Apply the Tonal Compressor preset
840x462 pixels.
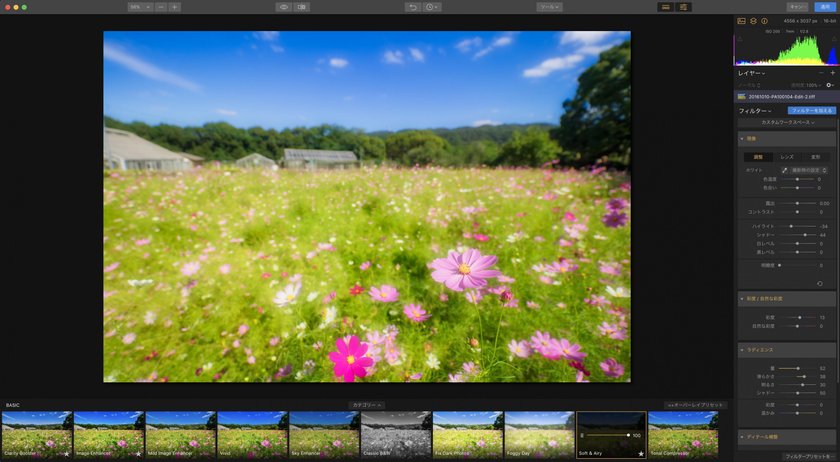click(x=683, y=435)
